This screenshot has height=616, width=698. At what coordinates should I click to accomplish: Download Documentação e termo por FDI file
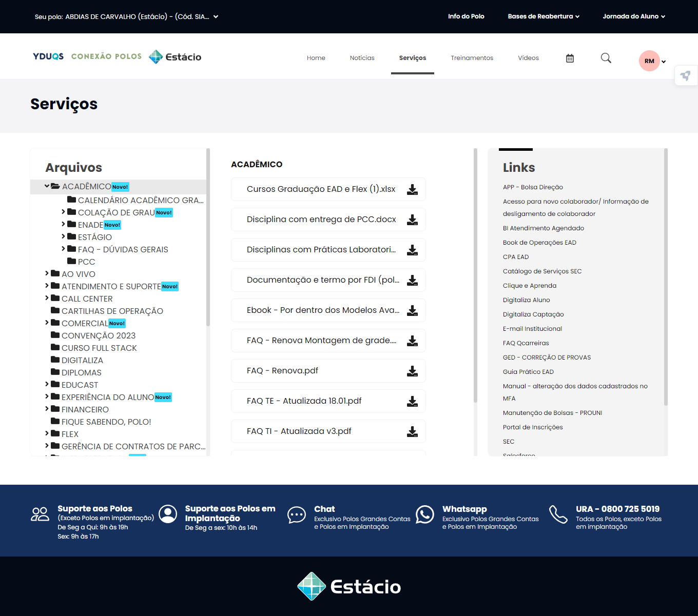tap(412, 281)
